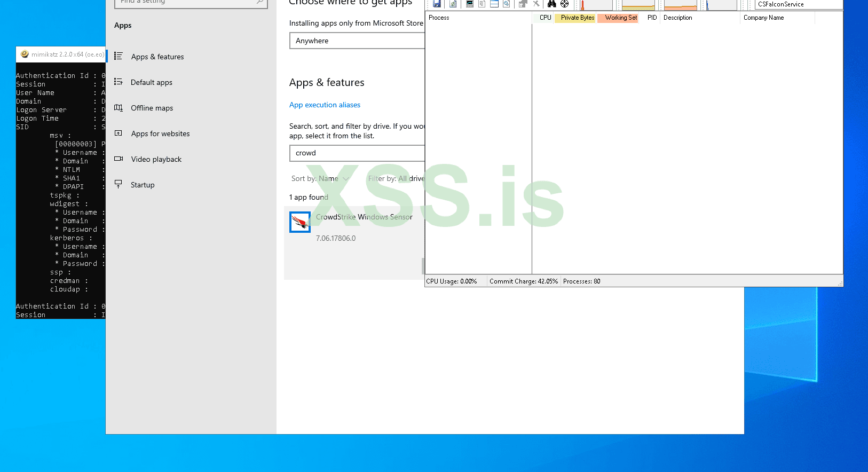The height and width of the screenshot is (472, 868).
Task: Click the Processes: 80 status entry
Action: (x=581, y=281)
